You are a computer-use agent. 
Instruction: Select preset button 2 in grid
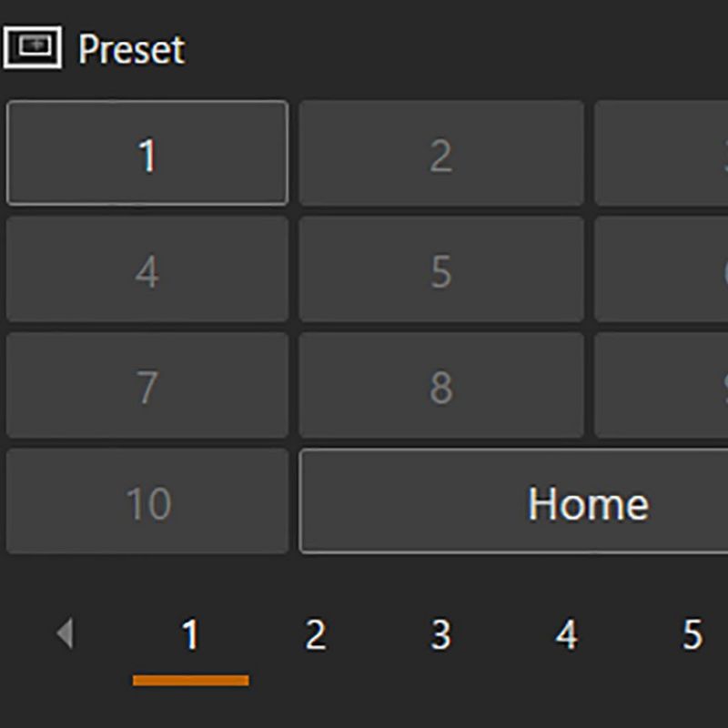click(441, 154)
